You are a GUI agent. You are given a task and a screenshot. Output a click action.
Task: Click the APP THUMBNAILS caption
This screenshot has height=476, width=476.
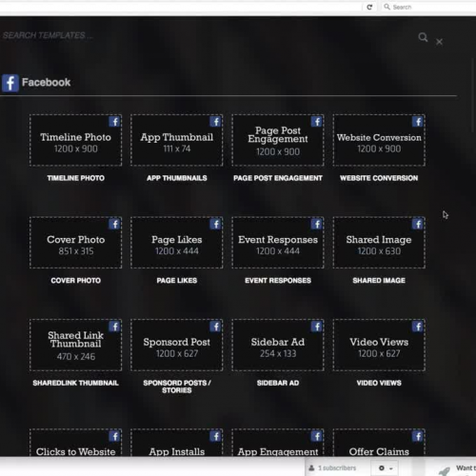point(177,178)
